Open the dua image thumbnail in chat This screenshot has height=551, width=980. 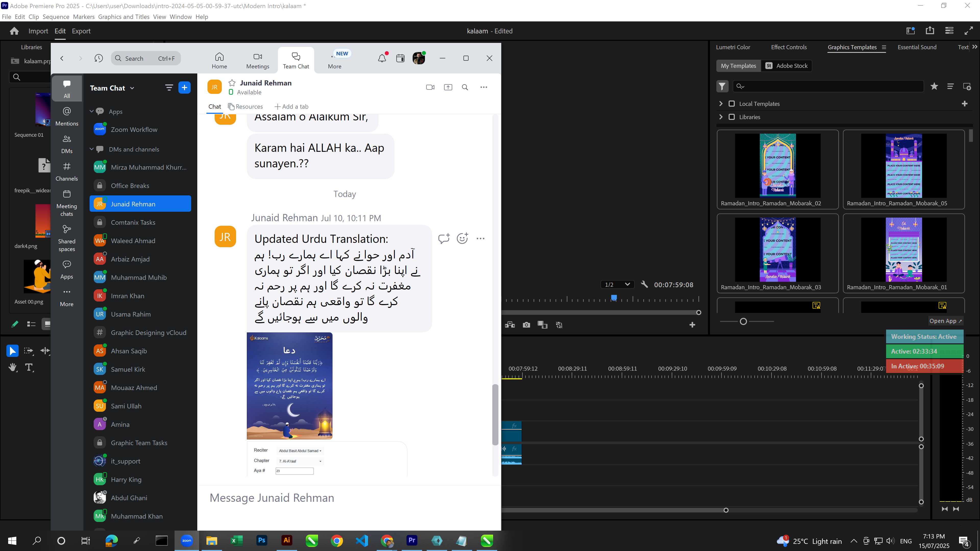click(x=289, y=386)
